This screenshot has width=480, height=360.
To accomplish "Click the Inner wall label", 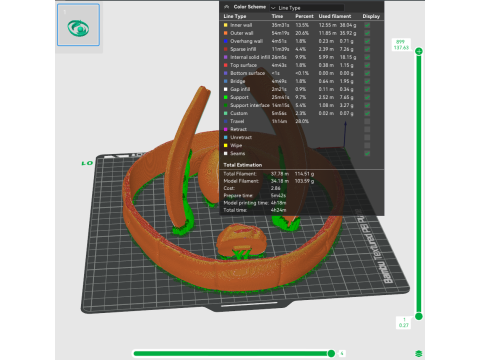I will pos(241,25).
